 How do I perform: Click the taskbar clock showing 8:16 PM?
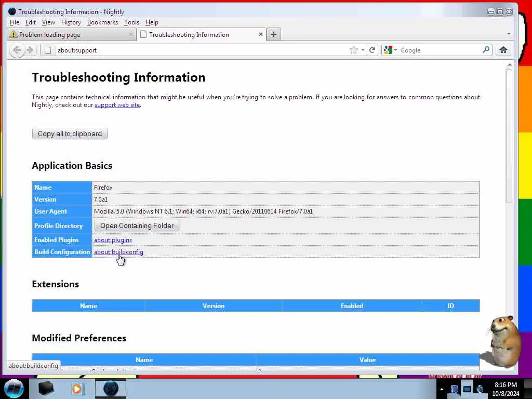[506, 389]
